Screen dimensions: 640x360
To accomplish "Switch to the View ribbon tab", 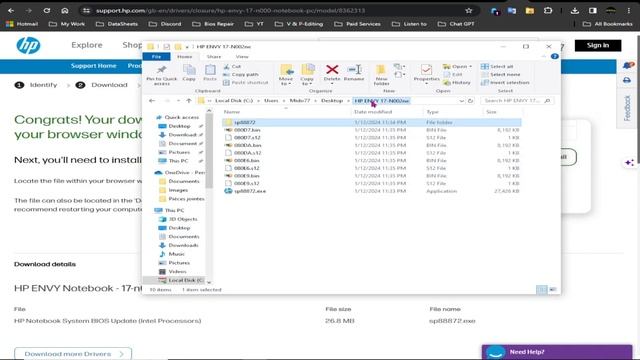I will pos(242,57).
